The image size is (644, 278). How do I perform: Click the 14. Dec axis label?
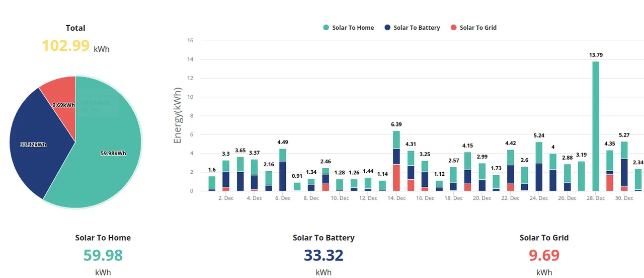pos(396,198)
